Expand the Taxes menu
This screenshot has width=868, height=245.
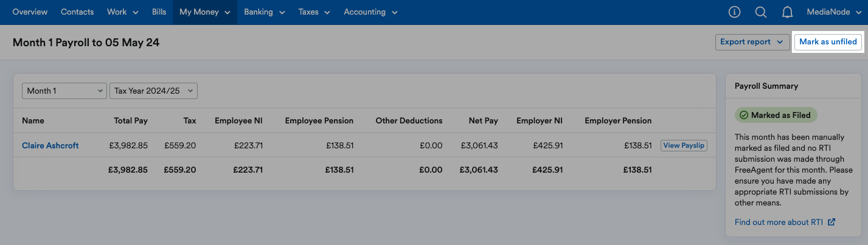coord(314,12)
